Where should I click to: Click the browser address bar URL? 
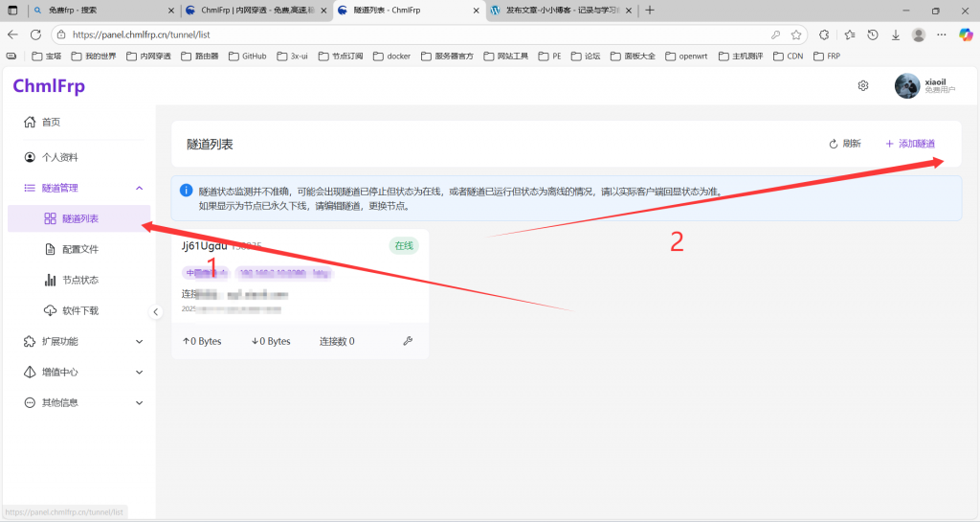pos(383,34)
